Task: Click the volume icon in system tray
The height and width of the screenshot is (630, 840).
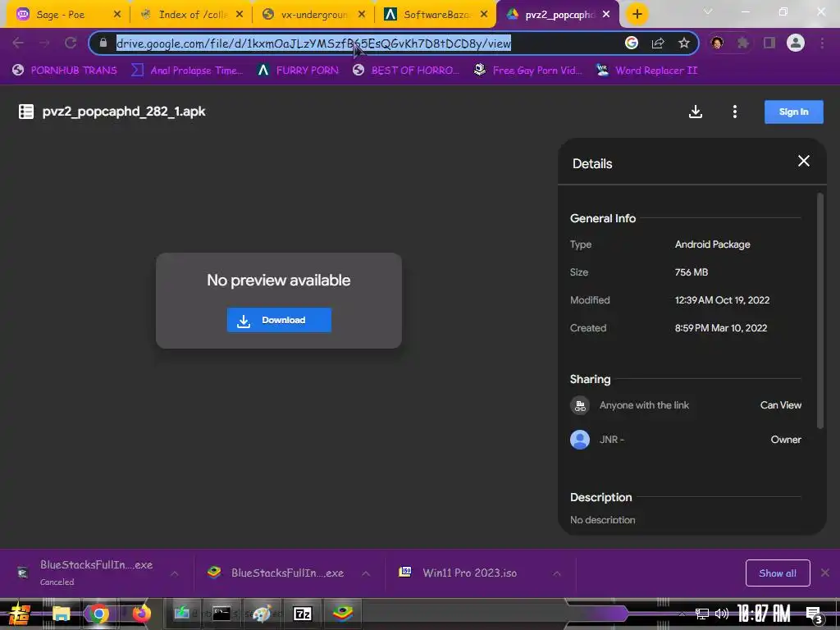Action: 722,614
